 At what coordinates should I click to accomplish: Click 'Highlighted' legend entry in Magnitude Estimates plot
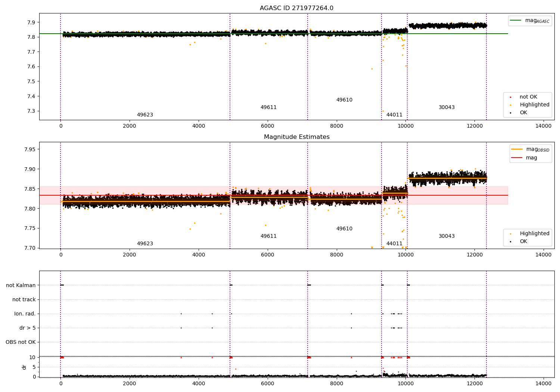[530, 234]
